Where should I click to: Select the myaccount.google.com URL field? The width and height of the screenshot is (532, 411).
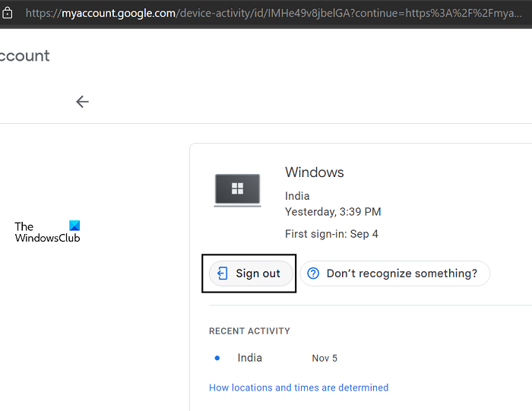point(274,13)
